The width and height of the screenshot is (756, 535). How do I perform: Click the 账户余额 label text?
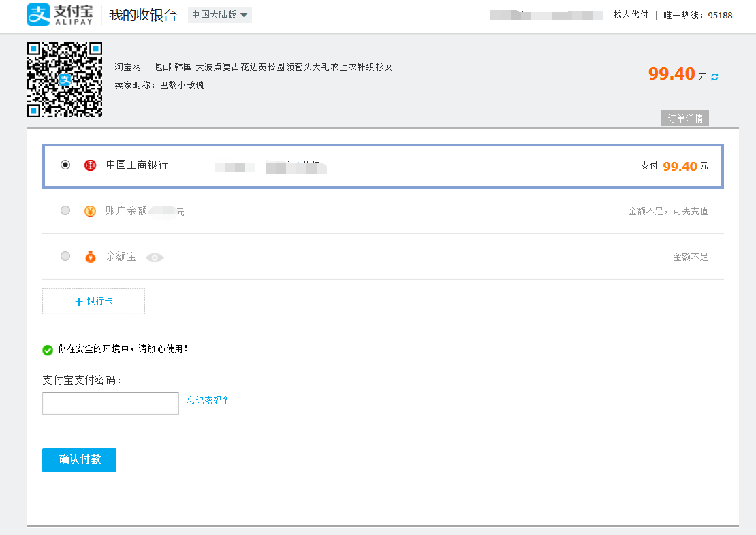tap(126, 210)
